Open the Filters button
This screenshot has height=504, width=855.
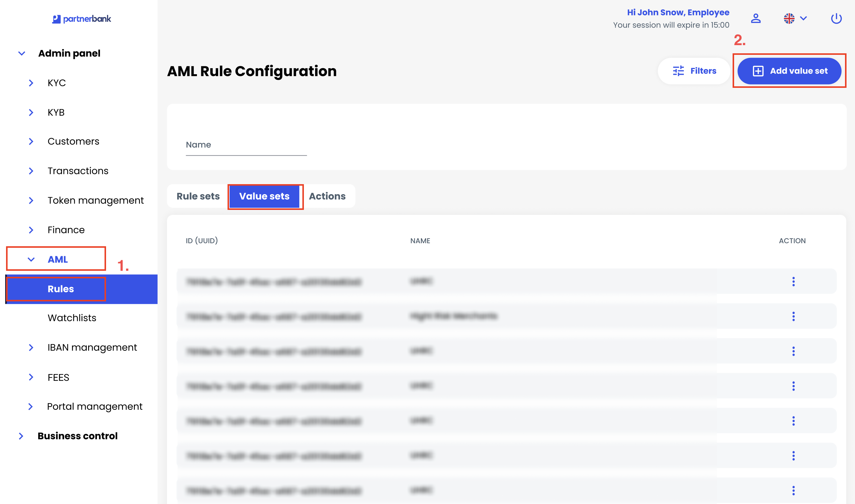[x=694, y=71]
